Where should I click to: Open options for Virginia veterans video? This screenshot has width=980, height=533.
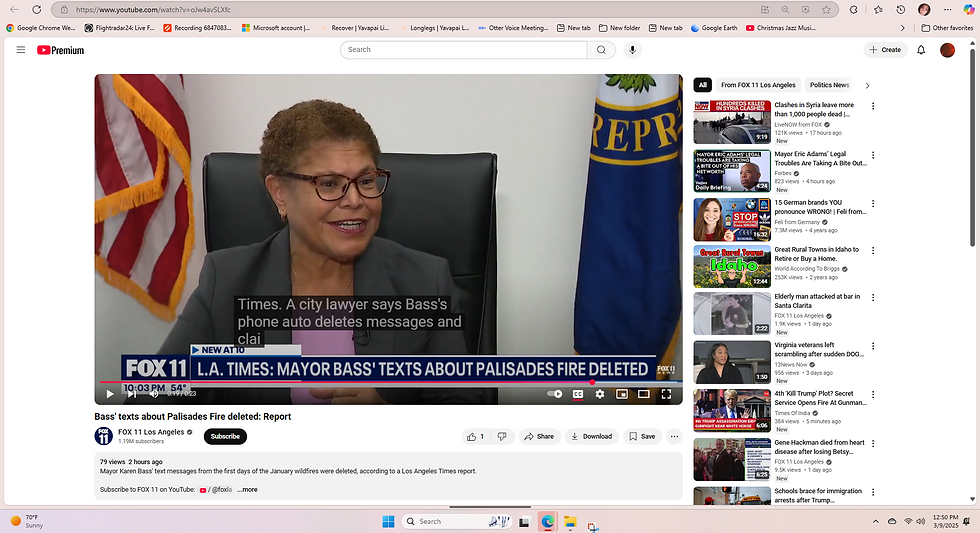coord(873,346)
